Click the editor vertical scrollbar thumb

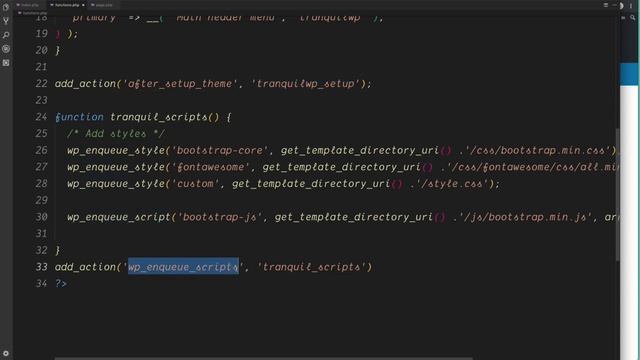tap(618, 194)
